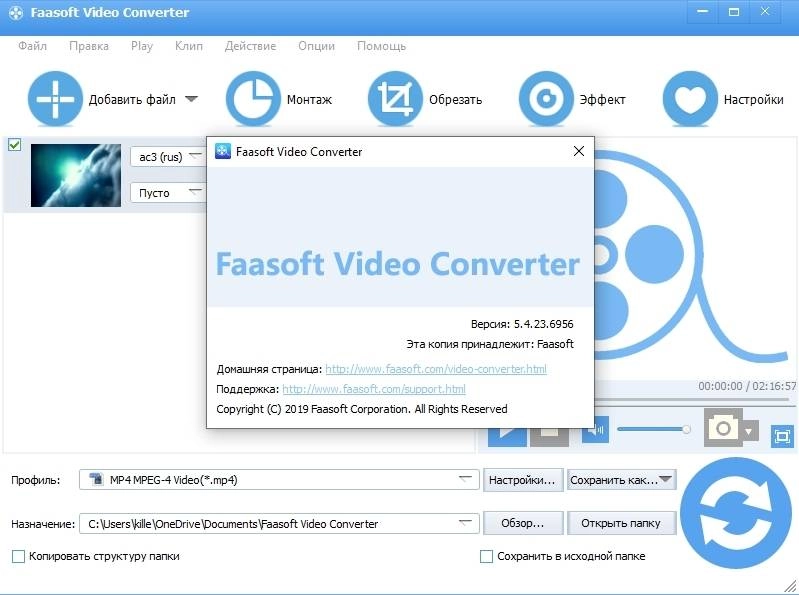The height and width of the screenshot is (595, 799).
Task: Click the Faasoft app icon in title bar
Action: pyautogui.click(x=16, y=13)
